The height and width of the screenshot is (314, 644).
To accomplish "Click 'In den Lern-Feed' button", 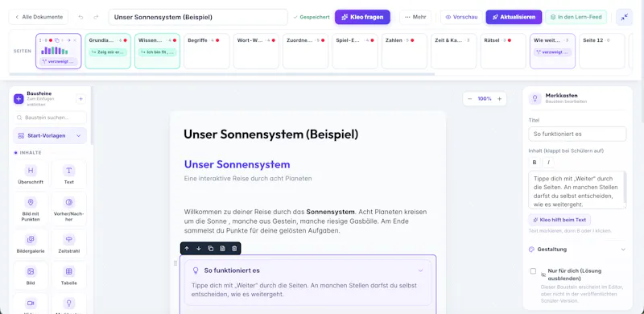I will click(x=576, y=17).
